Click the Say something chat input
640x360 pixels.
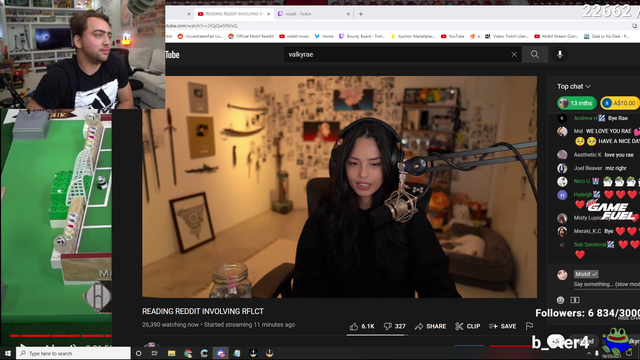tap(606, 284)
